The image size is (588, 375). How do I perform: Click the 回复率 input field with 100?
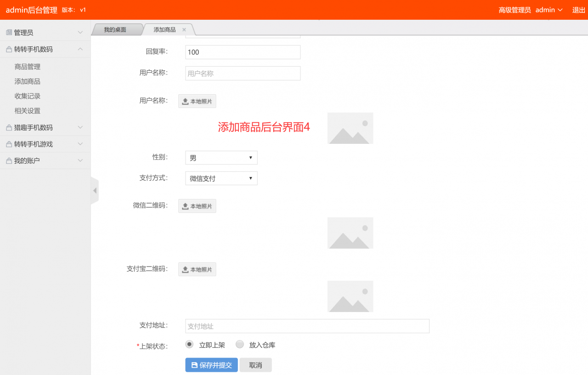click(x=243, y=52)
